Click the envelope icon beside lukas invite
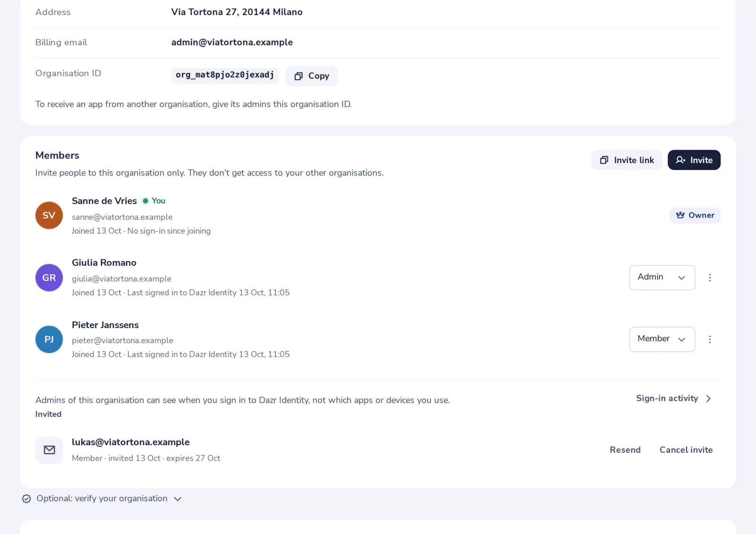The height and width of the screenshot is (534, 756). pos(49,450)
